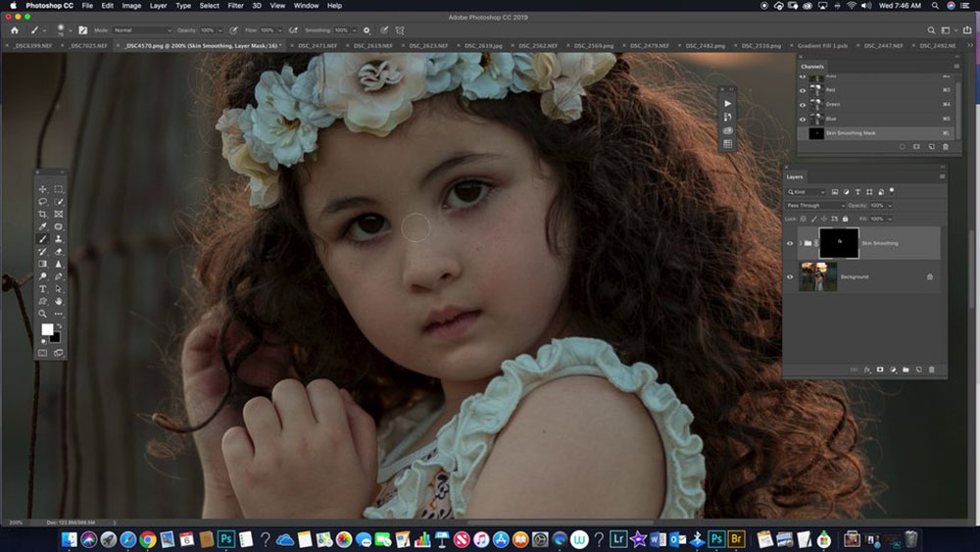Open Smoothing percentage dropdown arrow
Viewport: 980px width, 552px height.
pyautogui.click(x=354, y=30)
